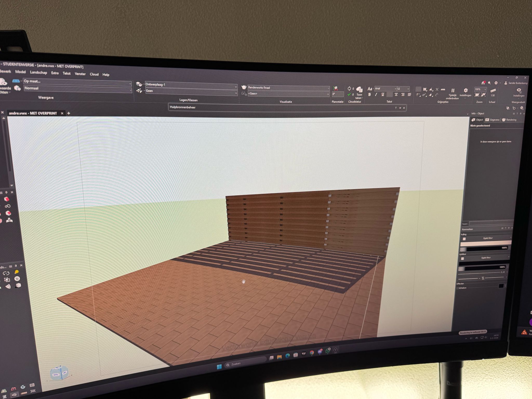Click Tijdelijk onderbreken pause icon
Viewport: 532px width, 399px height.
pyautogui.click(x=453, y=90)
